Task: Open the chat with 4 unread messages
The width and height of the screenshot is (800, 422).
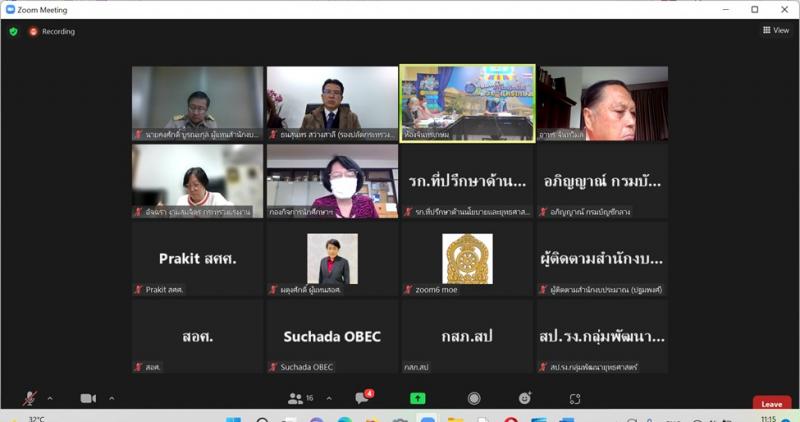Action: coord(364,398)
